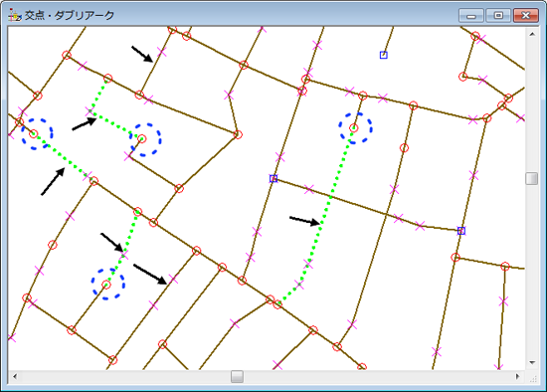The image size is (547, 392).
Task: Click the down arrow of the vertical scrollbar
Action: 532,363
